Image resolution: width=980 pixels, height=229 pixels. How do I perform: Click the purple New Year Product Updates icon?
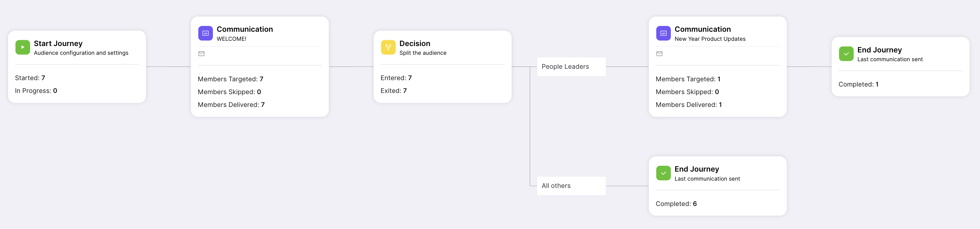coord(663,34)
